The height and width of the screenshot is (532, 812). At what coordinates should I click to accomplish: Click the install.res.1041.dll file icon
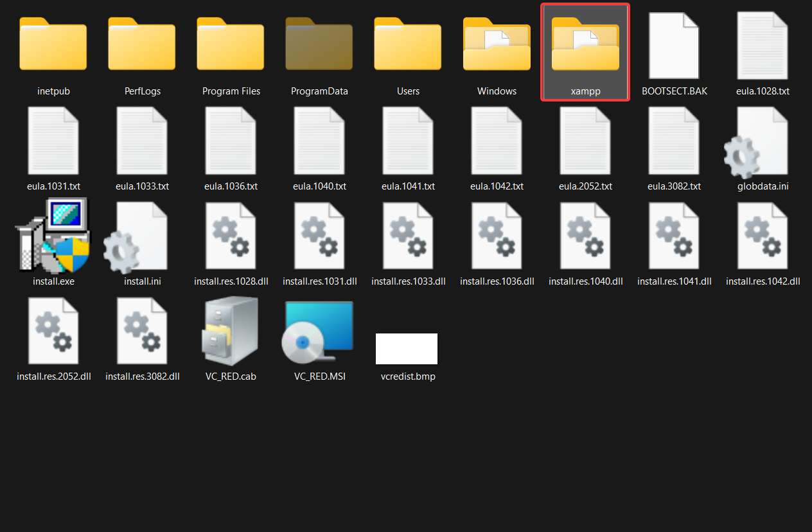pyautogui.click(x=674, y=235)
